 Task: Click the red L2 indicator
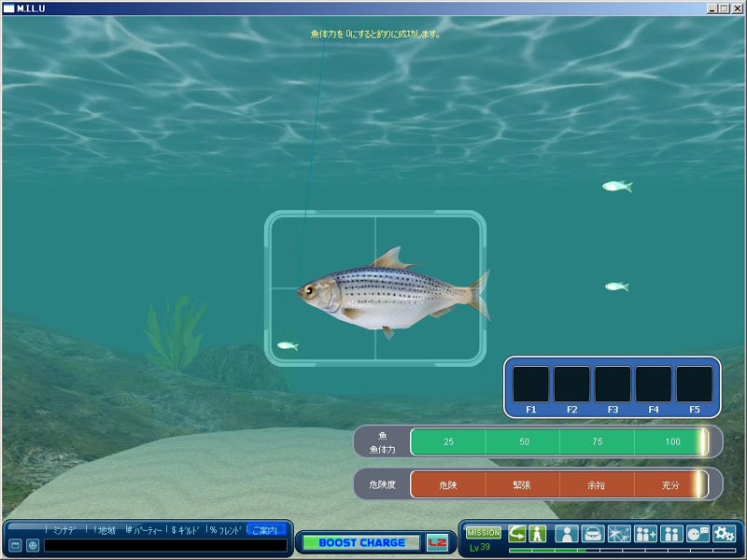(x=436, y=542)
